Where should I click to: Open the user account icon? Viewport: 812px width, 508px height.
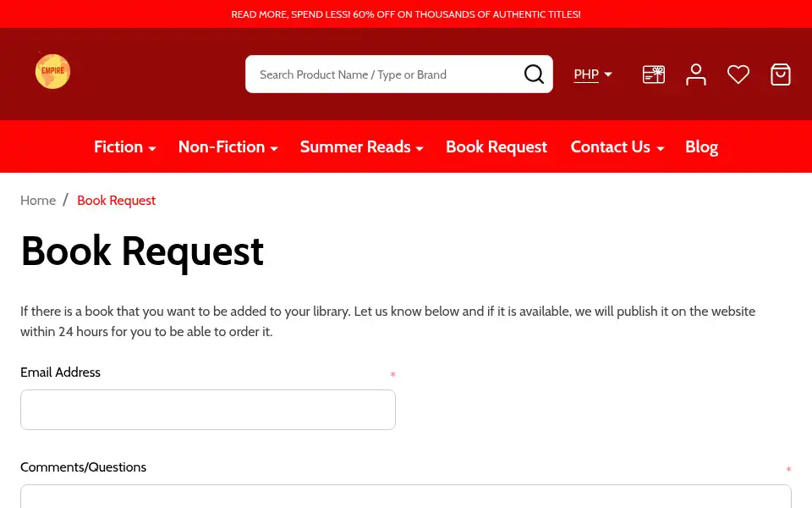click(x=696, y=75)
